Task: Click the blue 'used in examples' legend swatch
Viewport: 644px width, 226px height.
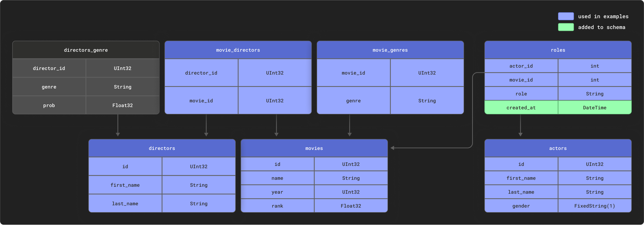Action: pos(566,16)
